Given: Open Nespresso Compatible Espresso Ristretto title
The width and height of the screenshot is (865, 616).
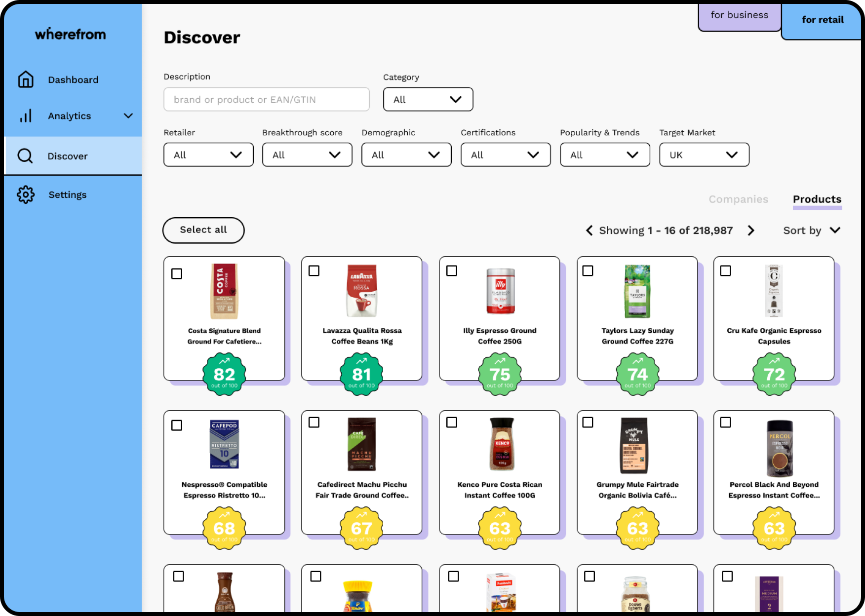Looking at the screenshot, I should [224, 490].
